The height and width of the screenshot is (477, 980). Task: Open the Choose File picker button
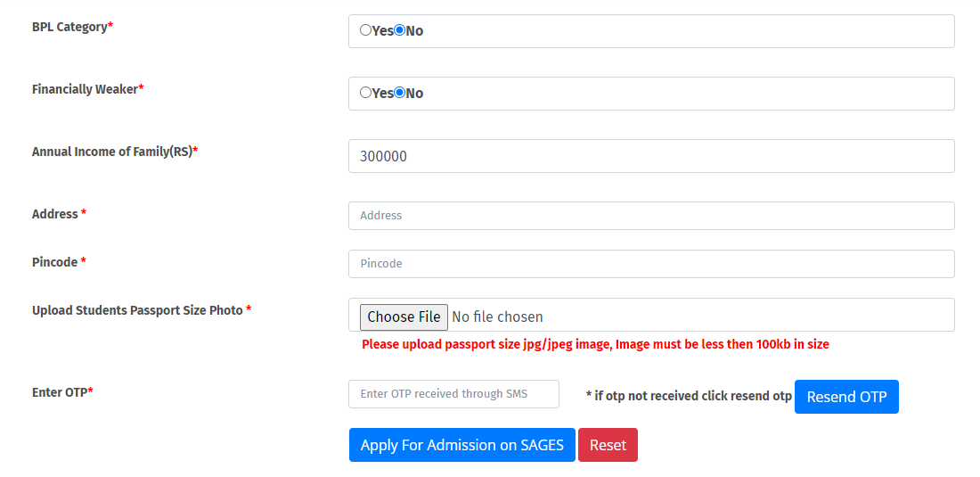[404, 317]
